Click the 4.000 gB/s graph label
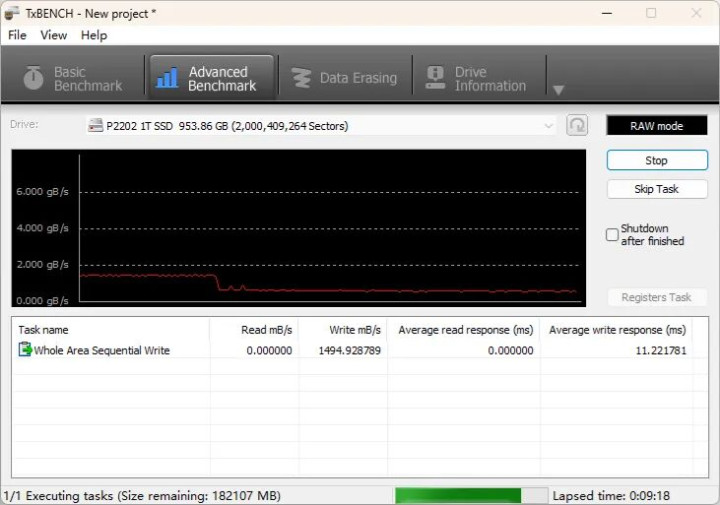The width and height of the screenshot is (720, 505). click(42, 228)
